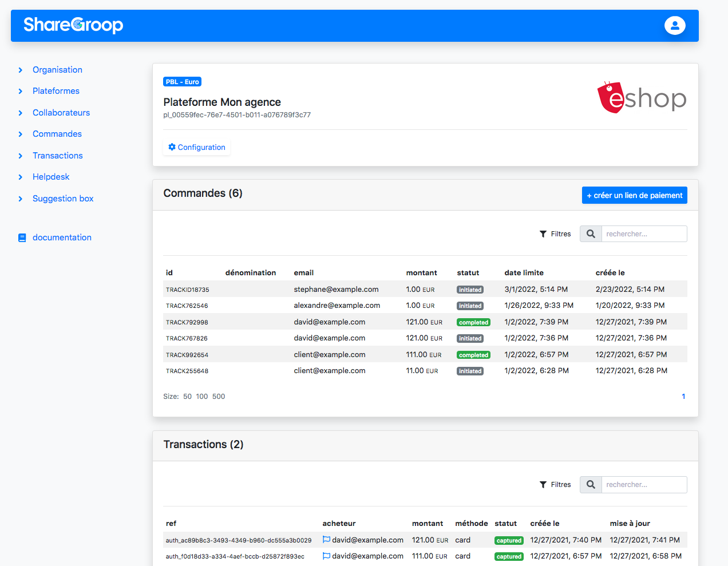728x566 pixels.
Task: Click email stephane@example.com
Action: 336,290
